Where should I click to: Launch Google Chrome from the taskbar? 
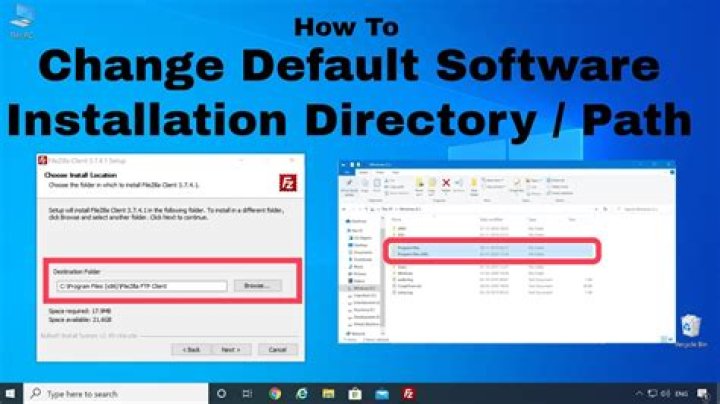(275, 393)
